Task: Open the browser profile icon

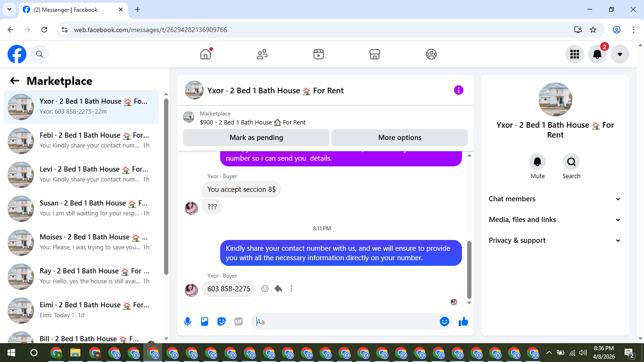Action: click(x=617, y=30)
